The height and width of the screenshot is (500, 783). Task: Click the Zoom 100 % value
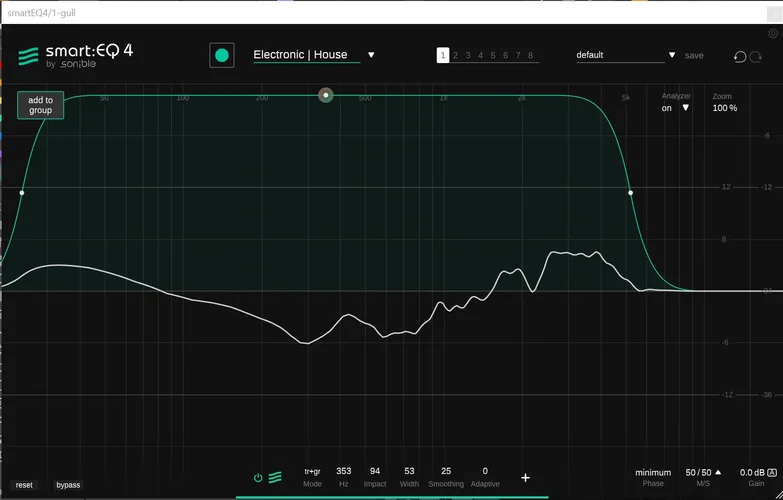(725, 108)
